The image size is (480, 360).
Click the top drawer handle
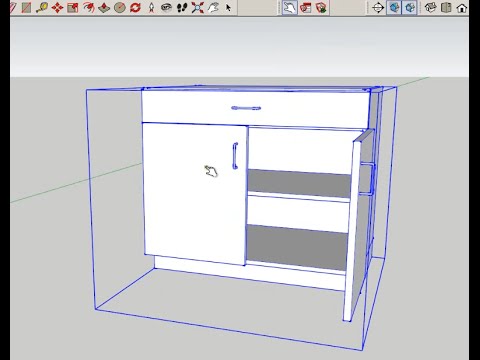(246, 108)
